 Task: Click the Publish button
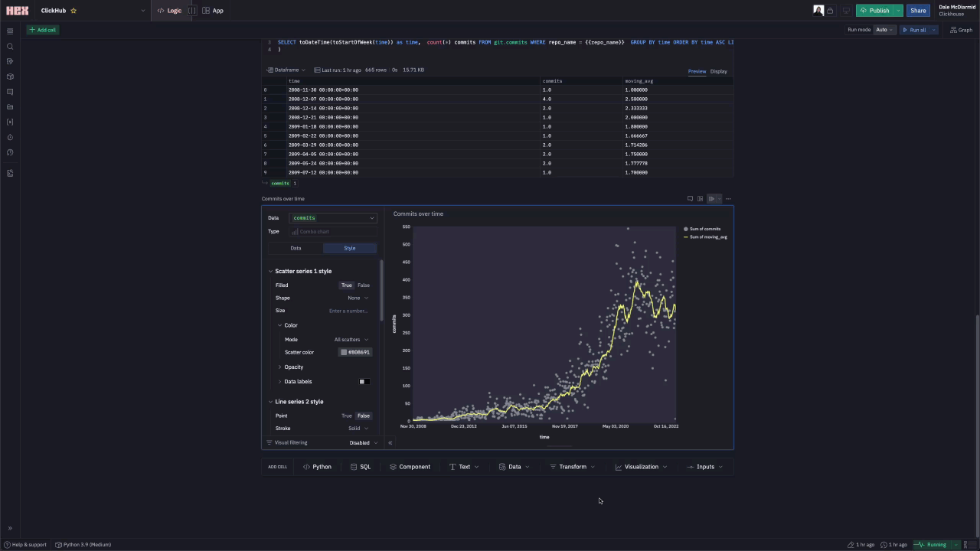click(x=874, y=11)
